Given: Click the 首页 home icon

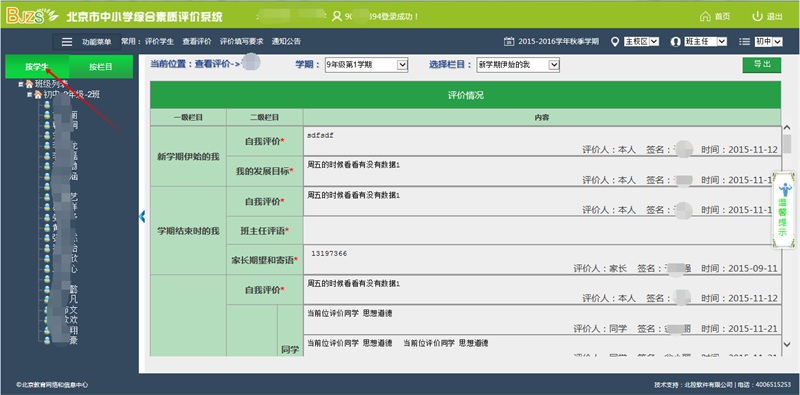Looking at the screenshot, I should click(x=705, y=16).
